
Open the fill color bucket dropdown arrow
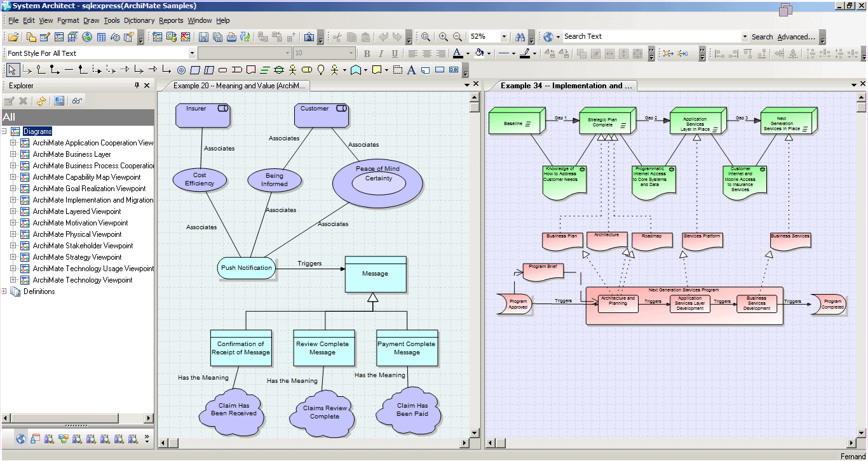(x=489, y=54)
